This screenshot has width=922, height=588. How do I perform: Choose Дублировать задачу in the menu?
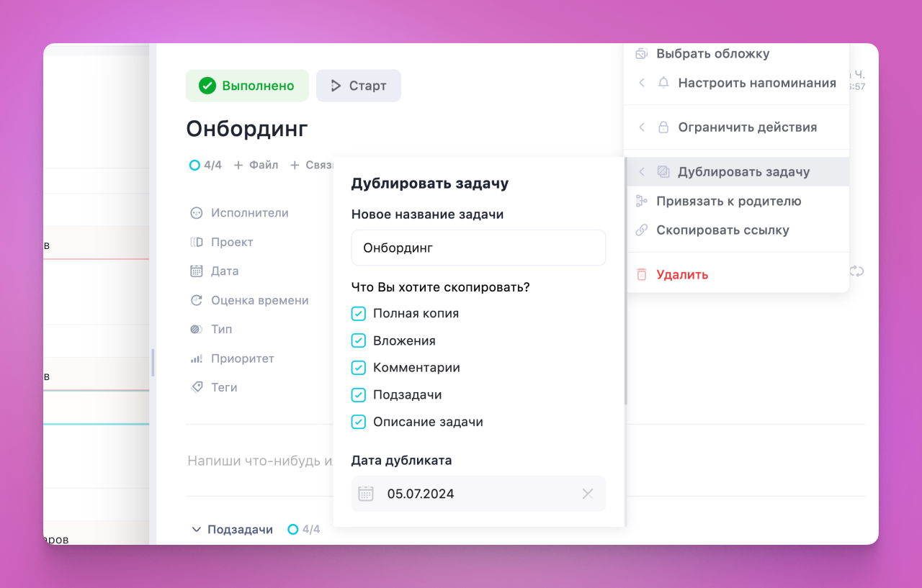[x=743, y=172]
